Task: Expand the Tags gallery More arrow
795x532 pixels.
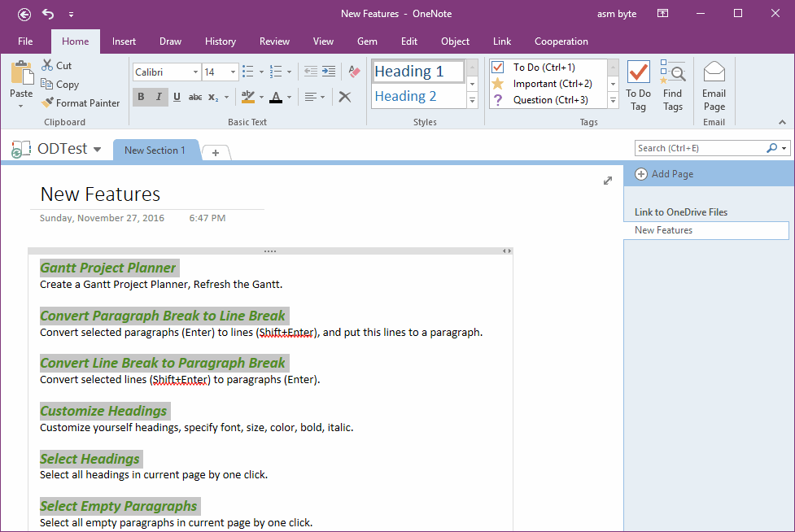Action: 613,100
